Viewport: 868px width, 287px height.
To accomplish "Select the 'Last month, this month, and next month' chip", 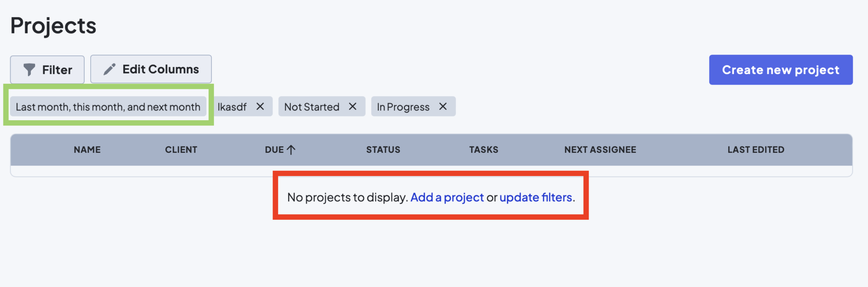I will point(108,107).
